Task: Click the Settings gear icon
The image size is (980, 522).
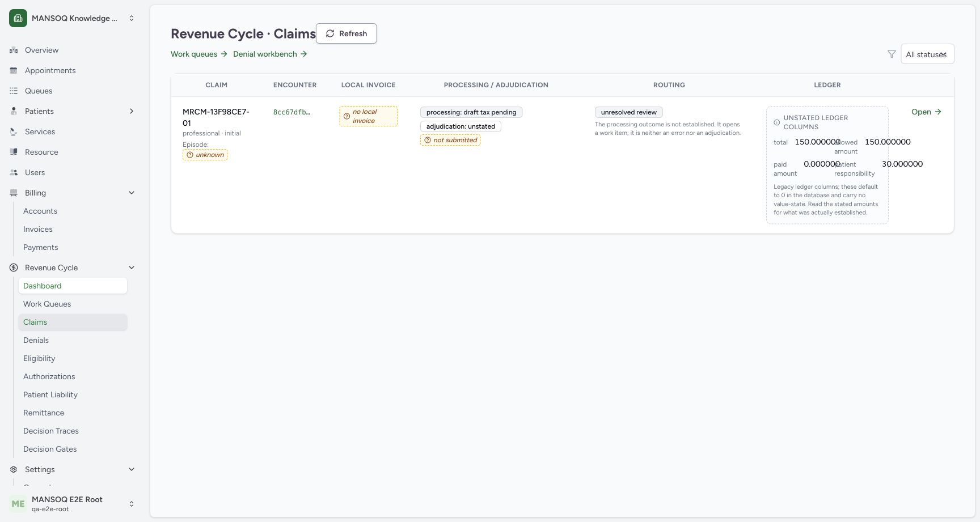Action: point(14,469)
